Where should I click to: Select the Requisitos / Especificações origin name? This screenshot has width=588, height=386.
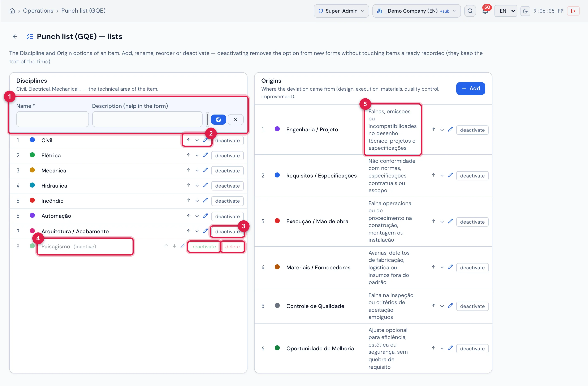click(x=321, y=176)
